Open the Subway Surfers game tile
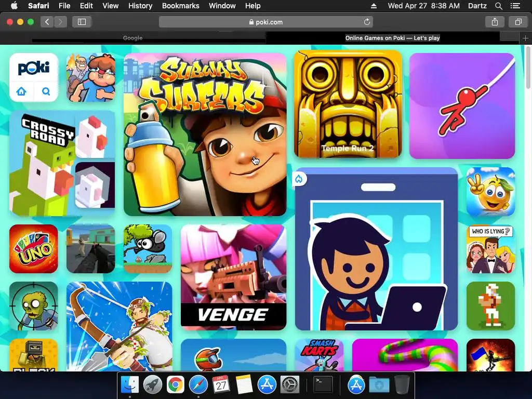Image resolution: width=532 pixels, height=399 pixels. (205, 135)
